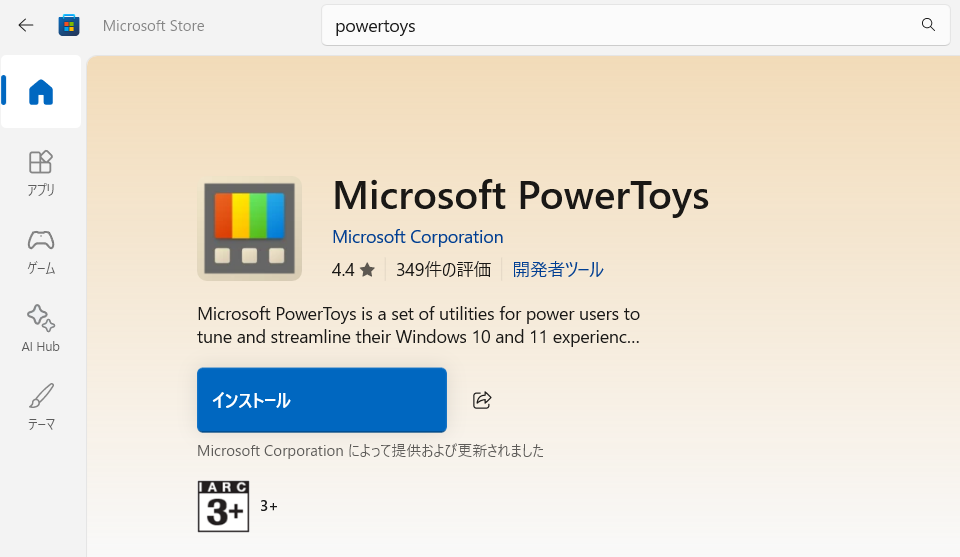Screen dimensions: 960x557
Task: Focus the search box containing powertoys
Action: [620, 26]
